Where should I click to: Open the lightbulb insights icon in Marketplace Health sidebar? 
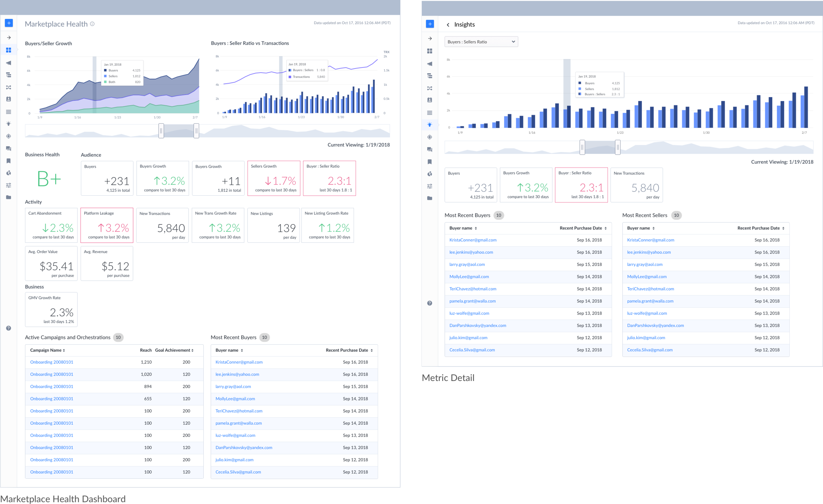[9, 124]
